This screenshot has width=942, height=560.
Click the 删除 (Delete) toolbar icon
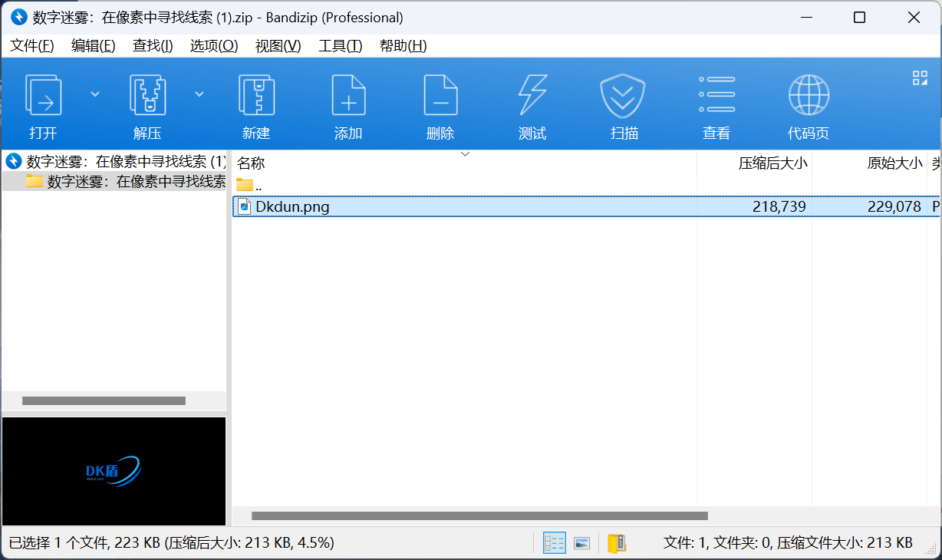pos(440,96)
